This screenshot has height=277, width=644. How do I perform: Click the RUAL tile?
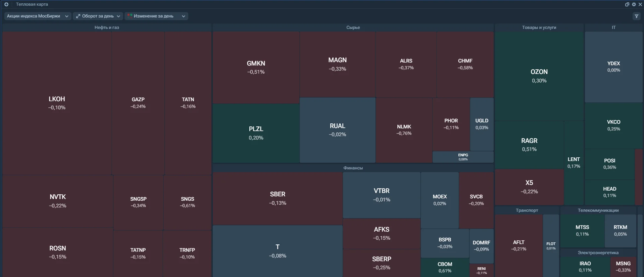337,130
